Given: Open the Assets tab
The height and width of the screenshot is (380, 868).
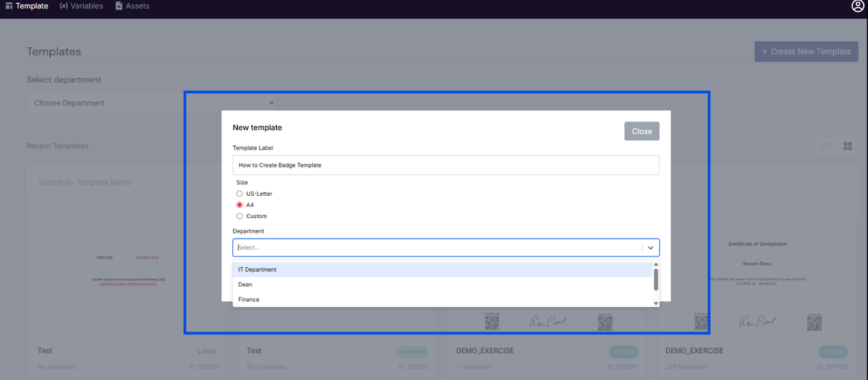Looking at the screenshot, I should coord(132,6).
